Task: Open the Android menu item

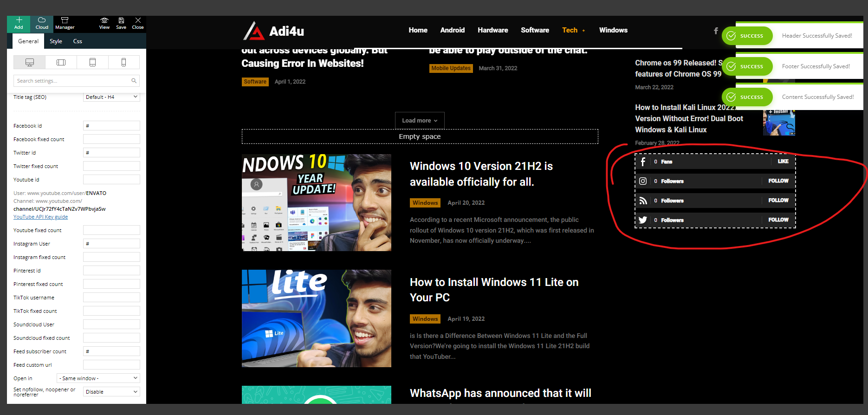Action: [x=453, y=30]
